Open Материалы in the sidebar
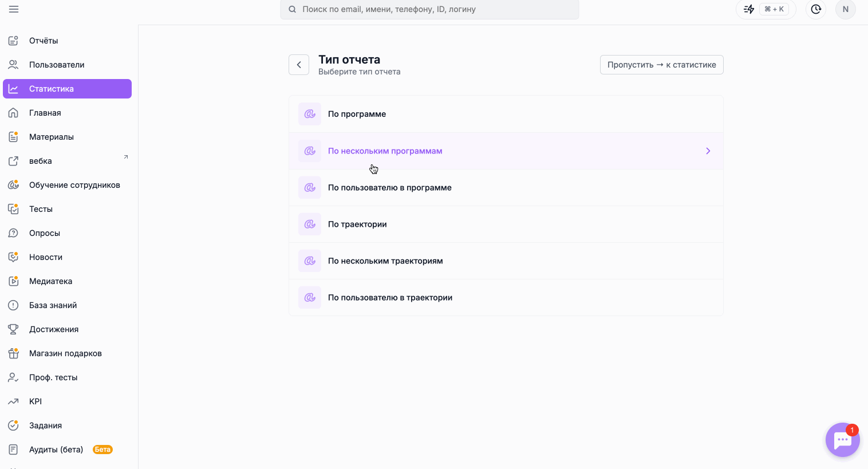The width and height of the screenshot is (868, 469). 67,137
